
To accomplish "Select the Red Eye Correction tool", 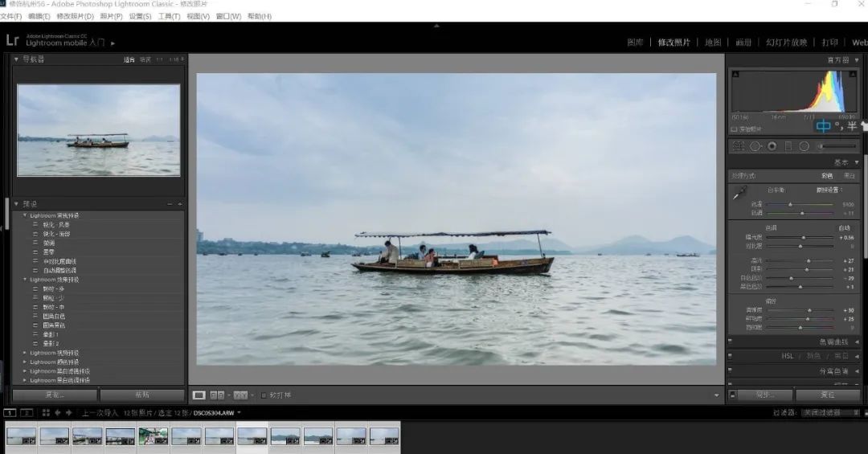I will pos(772,146).
